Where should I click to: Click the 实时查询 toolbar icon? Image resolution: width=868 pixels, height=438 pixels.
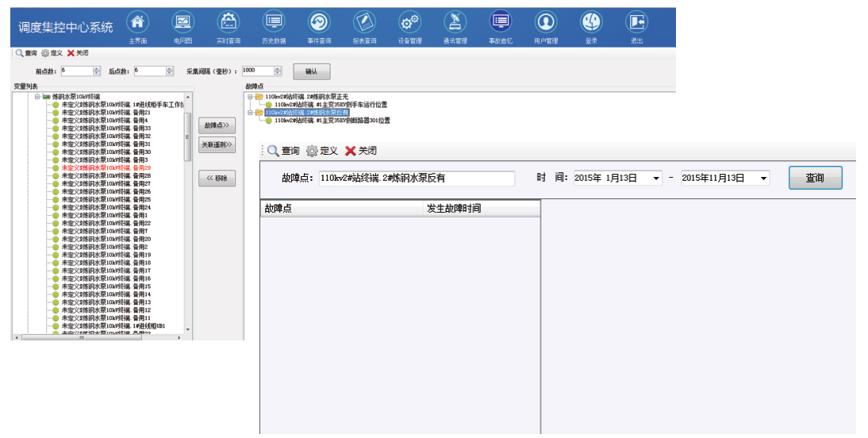(x=229, y=22)
